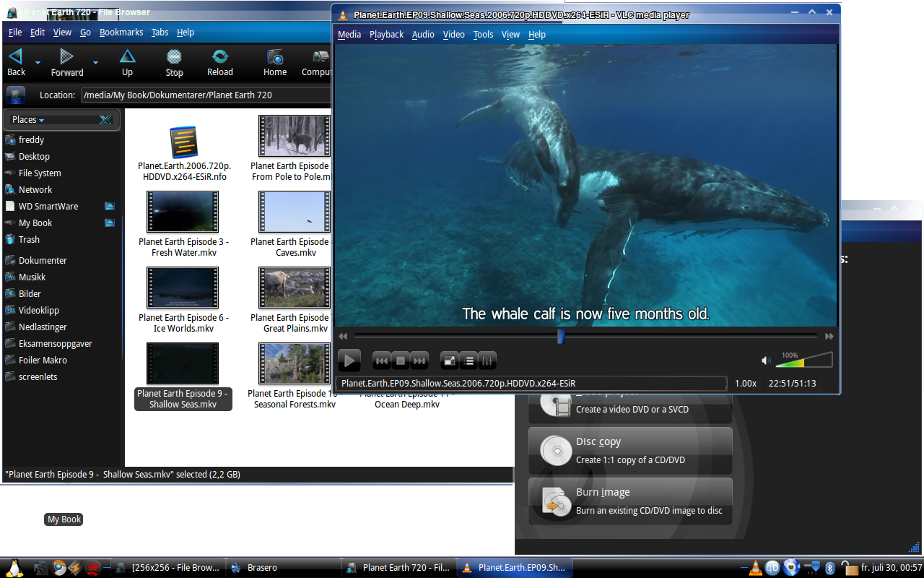The height and width of the screenshot is (578, 924).
Task: Toggle VLC fullscreen mode
Action: coord(450,360)
